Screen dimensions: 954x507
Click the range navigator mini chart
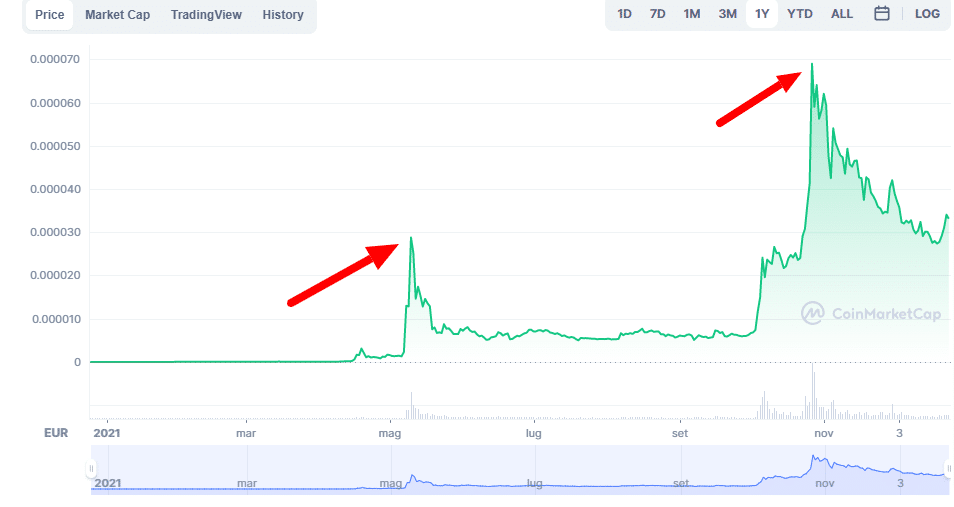click(x=520, y=469)
